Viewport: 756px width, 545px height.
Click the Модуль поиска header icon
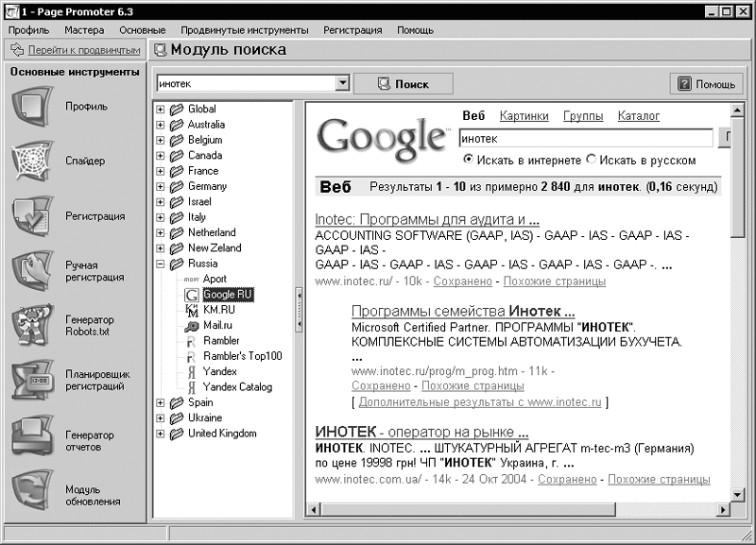point(160,50)
